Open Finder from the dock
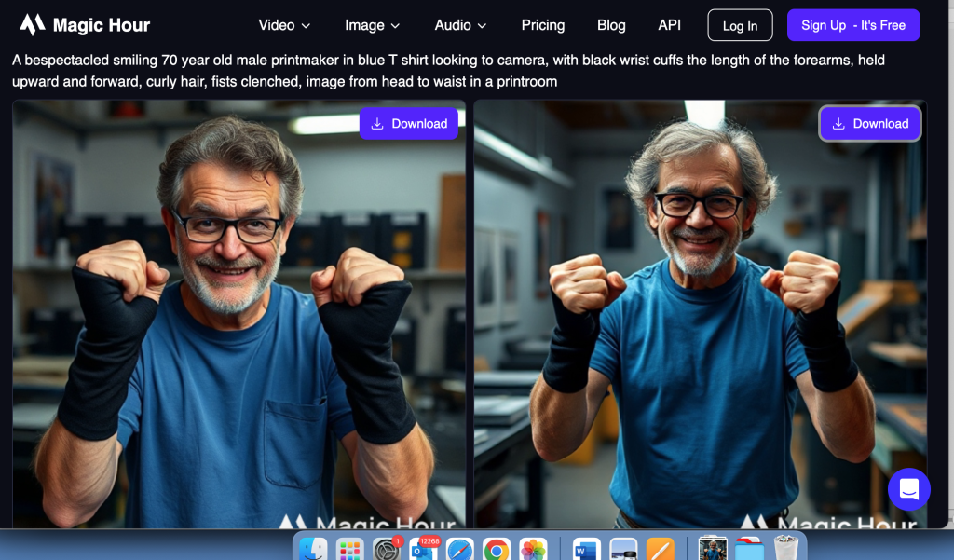 (x=314, y=549)
